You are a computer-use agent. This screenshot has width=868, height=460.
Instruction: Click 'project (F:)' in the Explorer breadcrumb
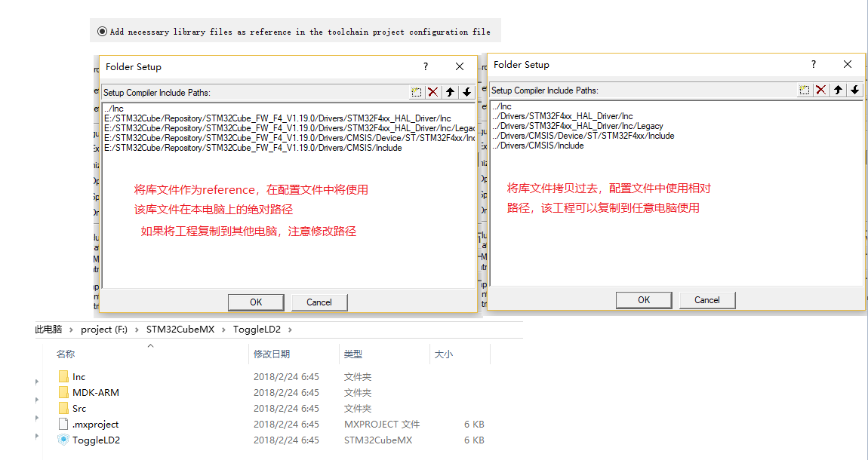(x=104, y=330)
